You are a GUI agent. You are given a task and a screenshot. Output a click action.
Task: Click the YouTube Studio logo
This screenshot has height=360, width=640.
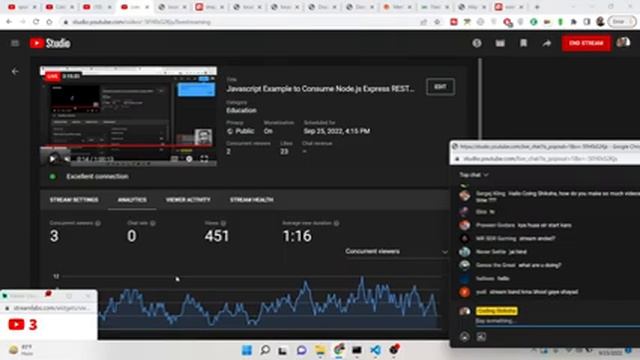tap(50, 43)
